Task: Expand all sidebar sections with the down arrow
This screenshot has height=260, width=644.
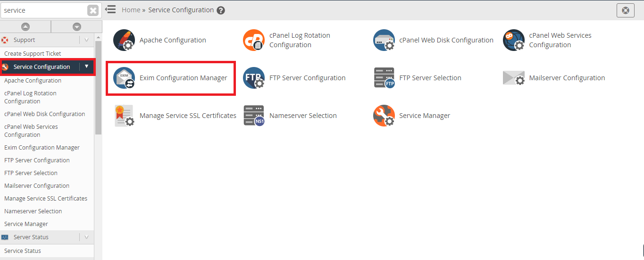Action: coord(77,27)
